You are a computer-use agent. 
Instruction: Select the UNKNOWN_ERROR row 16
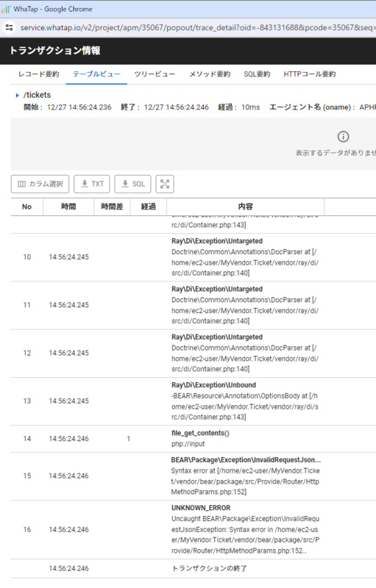point(194,529)
